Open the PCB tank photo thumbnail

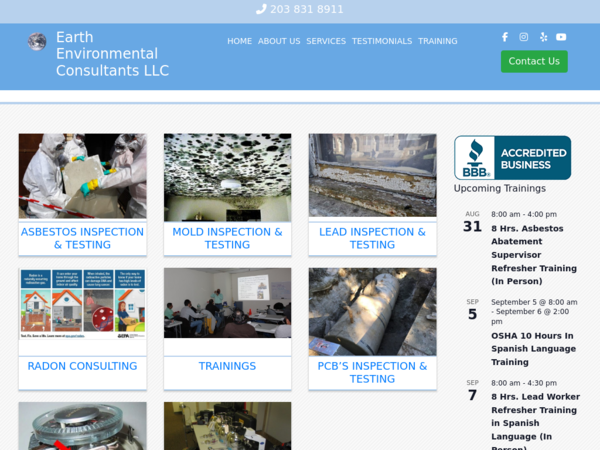(x=373, y=311)
